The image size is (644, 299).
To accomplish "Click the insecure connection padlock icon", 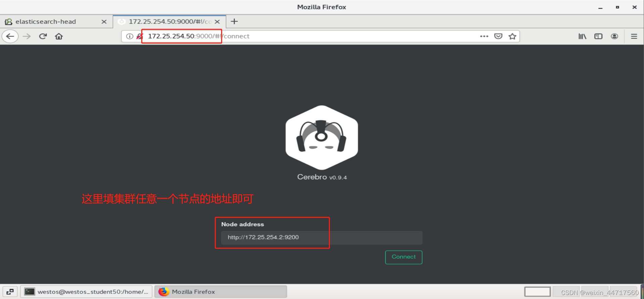I will point(140,36).
